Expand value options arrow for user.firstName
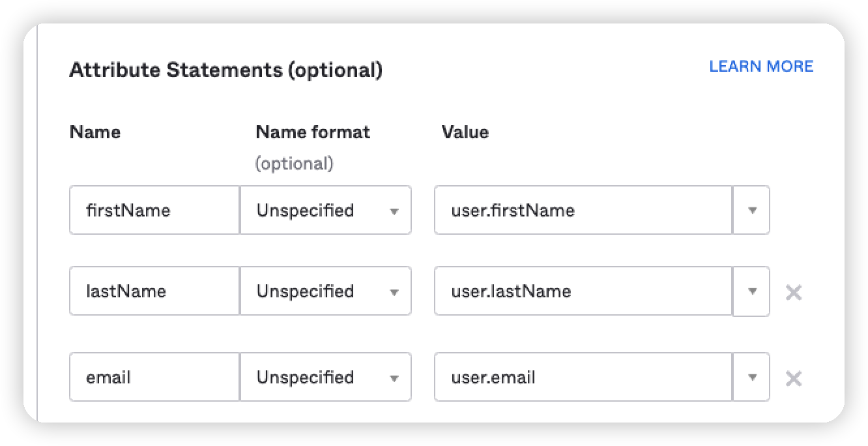This screenshot has width=868, height=446. point(752,211)
